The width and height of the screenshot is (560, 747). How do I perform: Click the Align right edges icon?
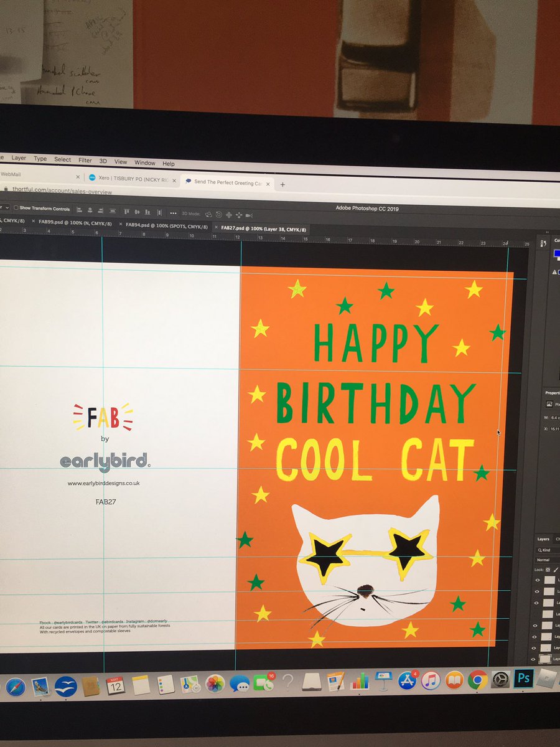click(100, 210)
